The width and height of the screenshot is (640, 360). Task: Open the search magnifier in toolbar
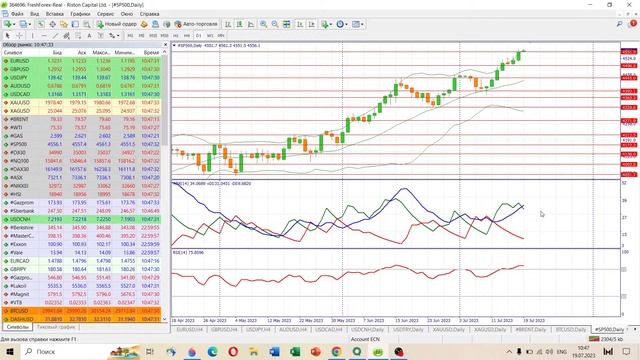pyautogui.click(x=620, y=24)
